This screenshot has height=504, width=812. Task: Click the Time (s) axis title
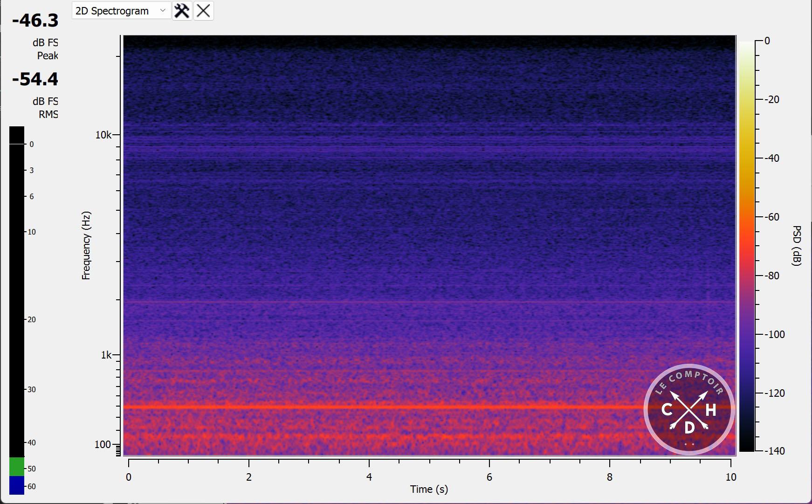coord(429,489)
